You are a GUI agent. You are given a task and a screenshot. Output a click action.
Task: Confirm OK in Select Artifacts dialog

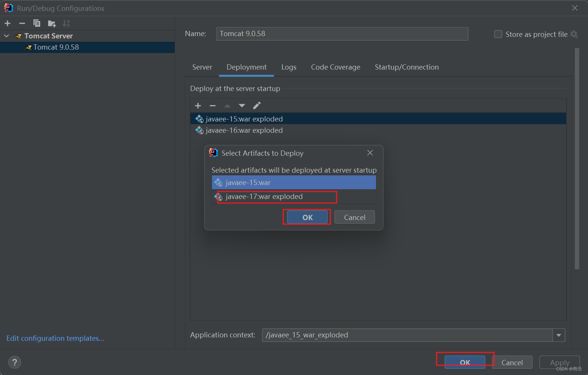coord(307,217)
